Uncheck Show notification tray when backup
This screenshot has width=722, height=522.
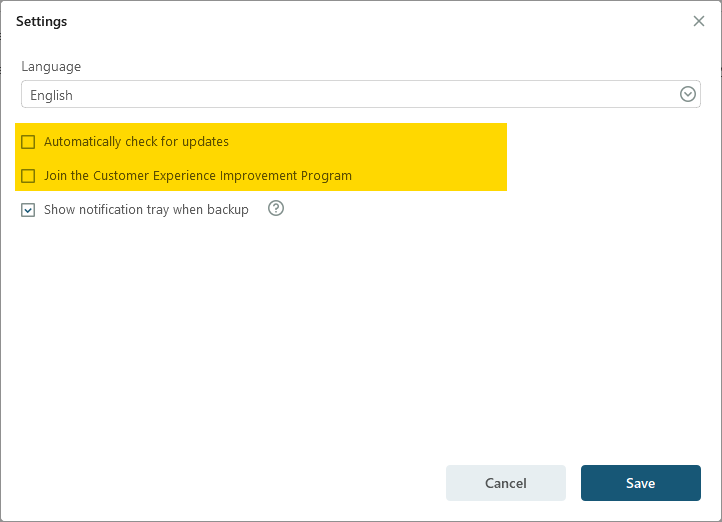point(28,210)
